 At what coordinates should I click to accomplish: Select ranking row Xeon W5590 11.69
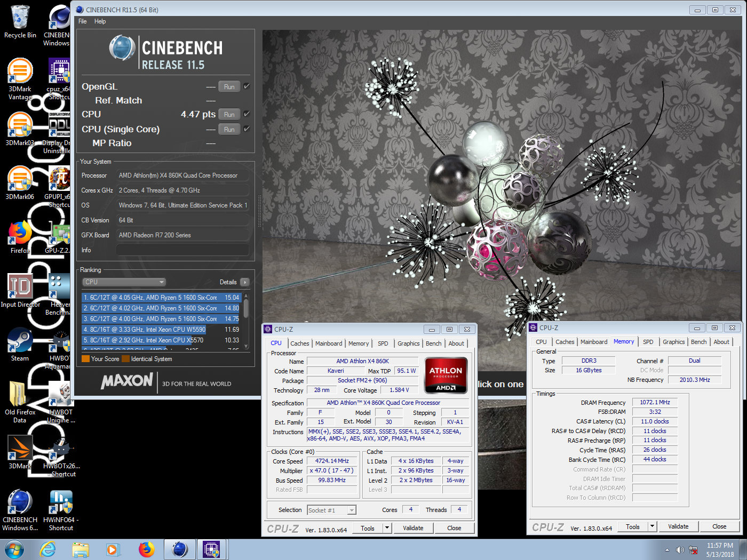click(x=162, y=330)
